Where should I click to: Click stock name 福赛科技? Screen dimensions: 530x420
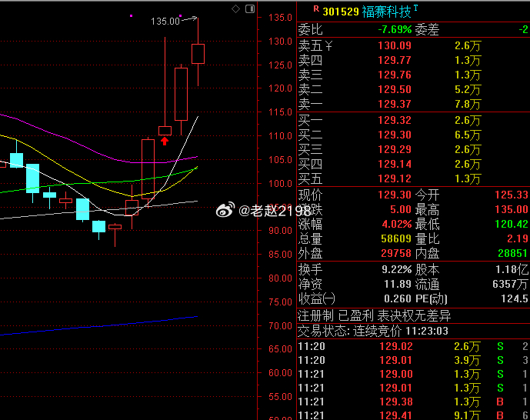click(386, 12)
